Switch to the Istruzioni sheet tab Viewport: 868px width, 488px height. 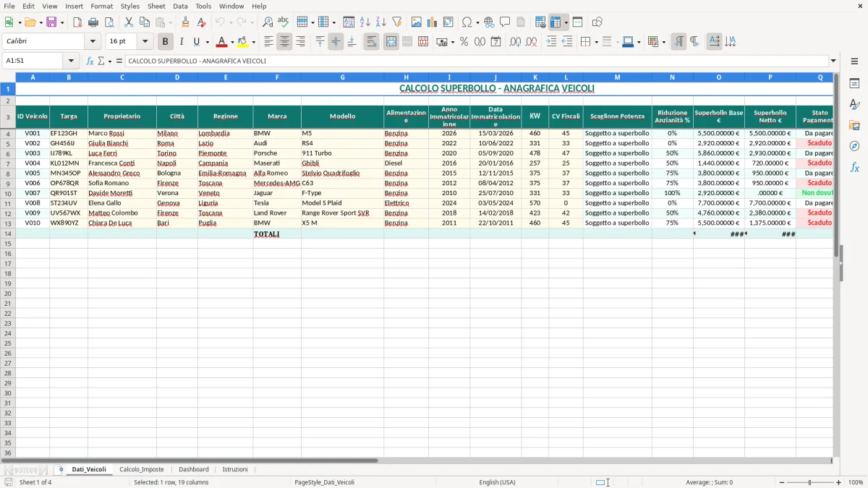pos(235,469)
